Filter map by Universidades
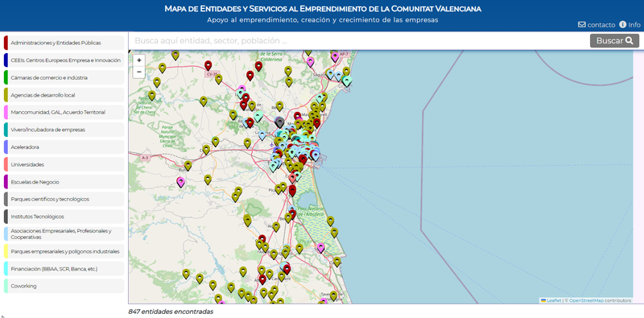The image size is (644, 318). [64, 164]
